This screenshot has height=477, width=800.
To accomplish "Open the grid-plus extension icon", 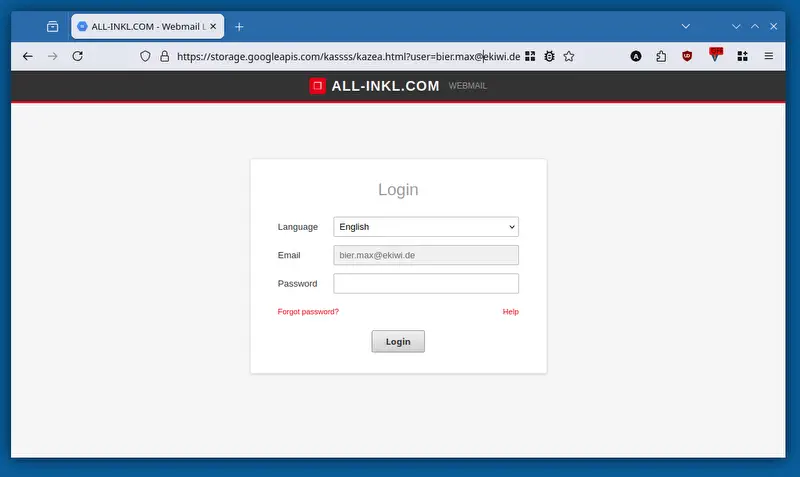I will (742, 56).
